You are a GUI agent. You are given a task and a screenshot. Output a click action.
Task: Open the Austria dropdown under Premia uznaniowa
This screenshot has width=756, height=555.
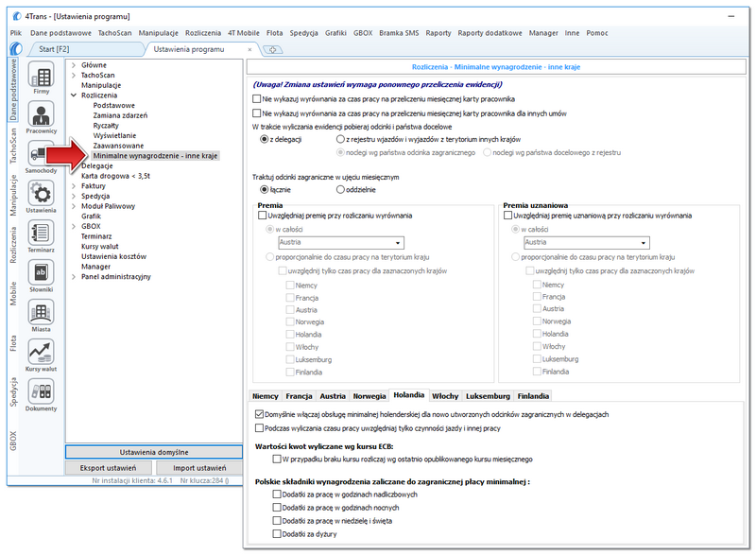pyautogui.click(x=644, y=243)
